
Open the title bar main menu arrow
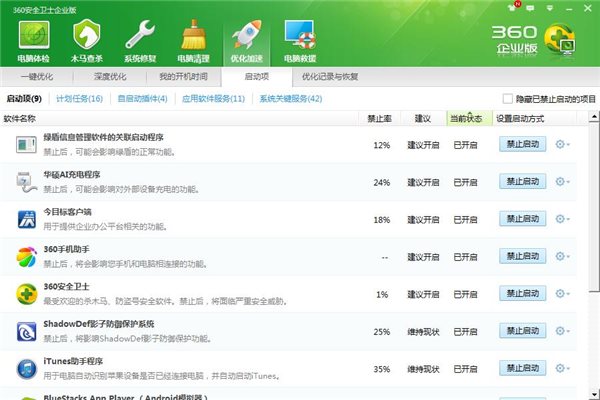click(549, 8)
